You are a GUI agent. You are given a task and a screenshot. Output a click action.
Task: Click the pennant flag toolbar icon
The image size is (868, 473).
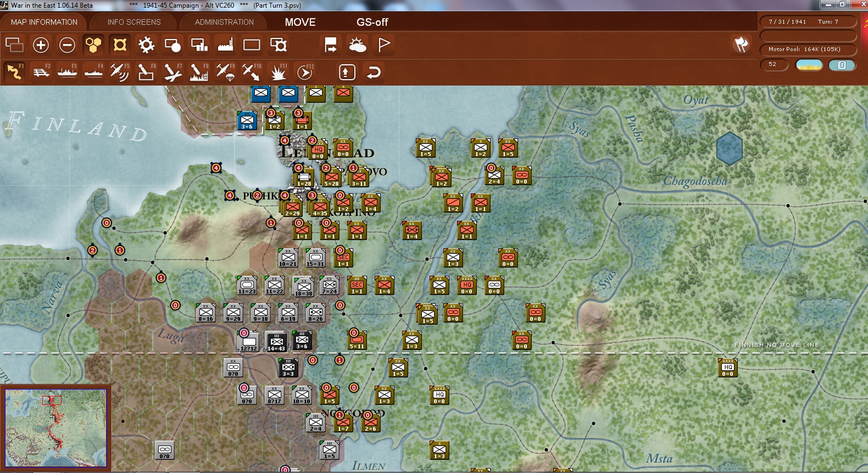[384, 44]
